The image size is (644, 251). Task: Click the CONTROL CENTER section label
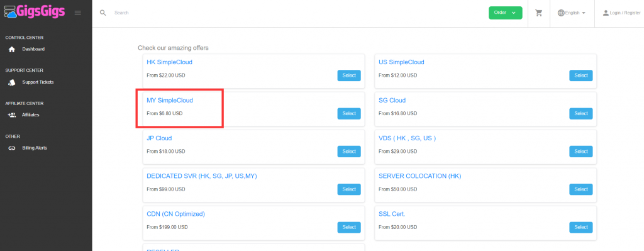tap(25, 38)
